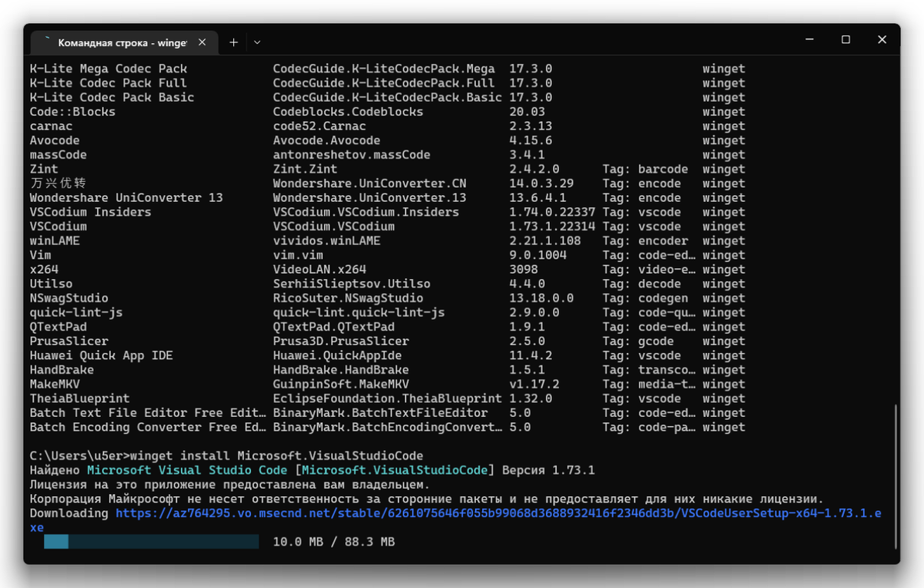Click the word Downloading
Screen dimensions: 924x588
tap(69, 513)
